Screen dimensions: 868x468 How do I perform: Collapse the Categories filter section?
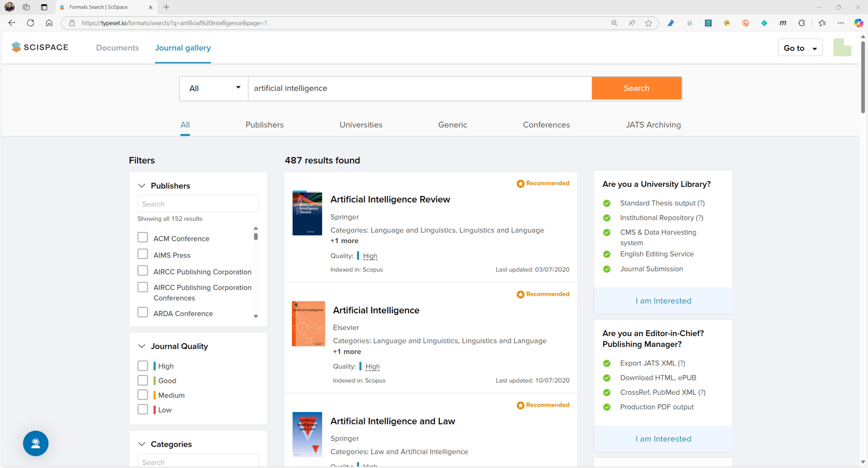click(x=142, y=444)
